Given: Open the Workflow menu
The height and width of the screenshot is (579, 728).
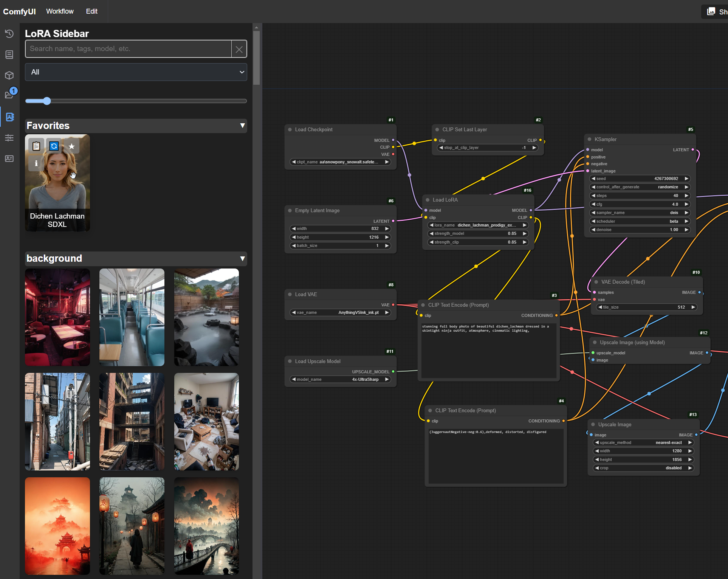Looking at the screenshot, I should point(60,11).
